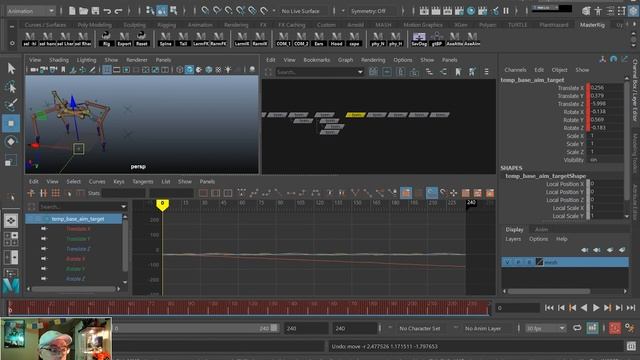
Task: Choose the Rotate tool in toolbox
Action: tap(11, 142)
